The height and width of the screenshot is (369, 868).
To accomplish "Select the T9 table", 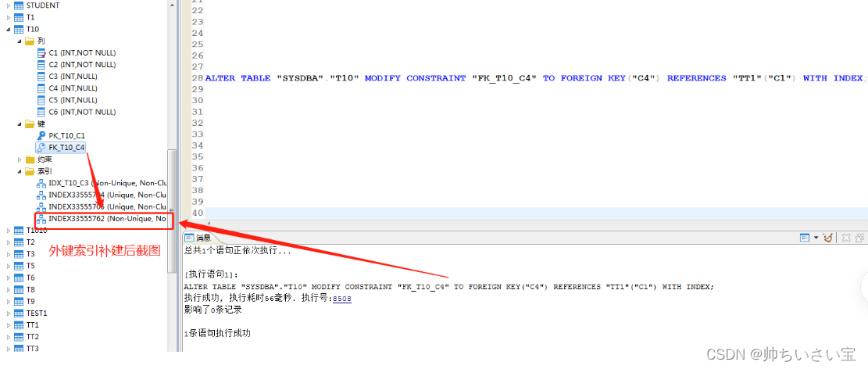I will click(30, 302).
